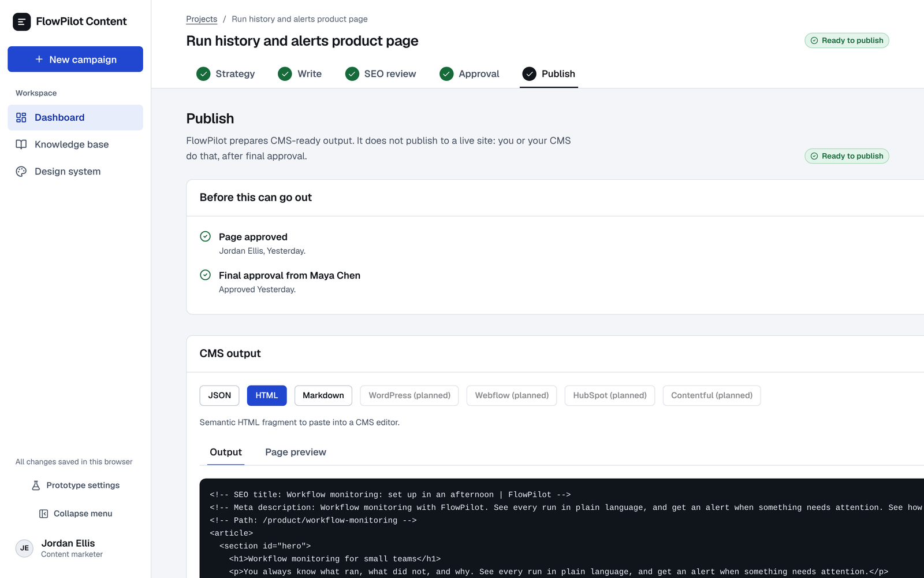
Task: Click the SEO review step checkmark icon
Action: pyautogui.click(x=352, y=74)
